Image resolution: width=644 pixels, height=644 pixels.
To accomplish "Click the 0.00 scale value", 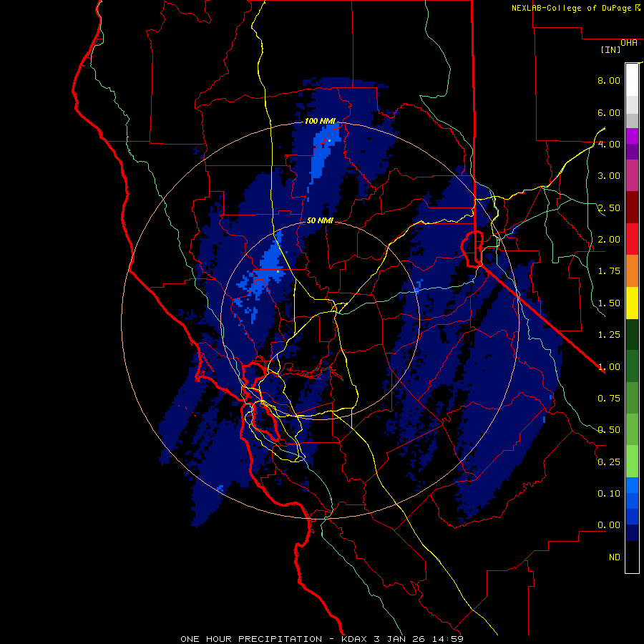I will point(609,525).
